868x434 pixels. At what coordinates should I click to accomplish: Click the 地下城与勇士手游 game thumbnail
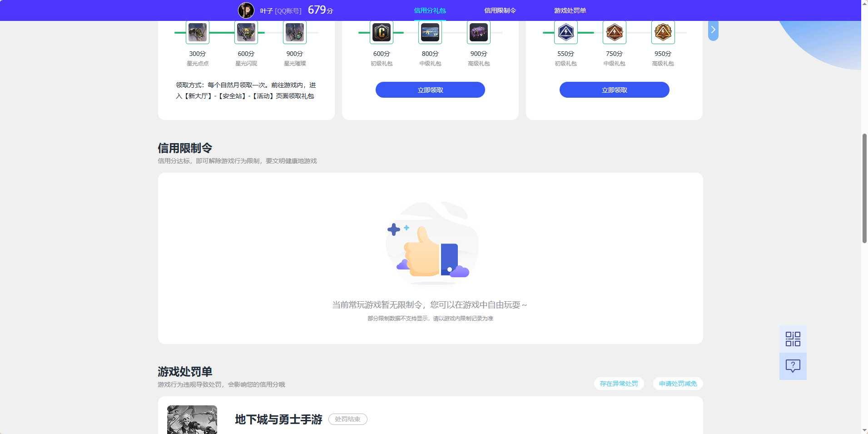point(192,419)
